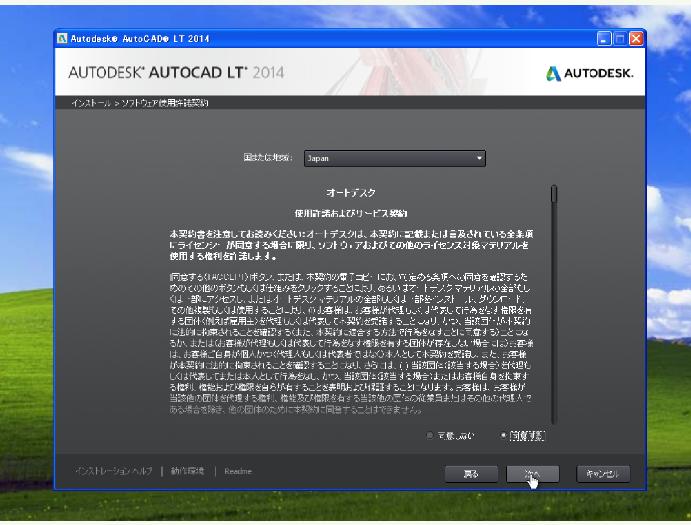
Task: Click the license agreement scrollbar thumb
Action: coord(554,194)
